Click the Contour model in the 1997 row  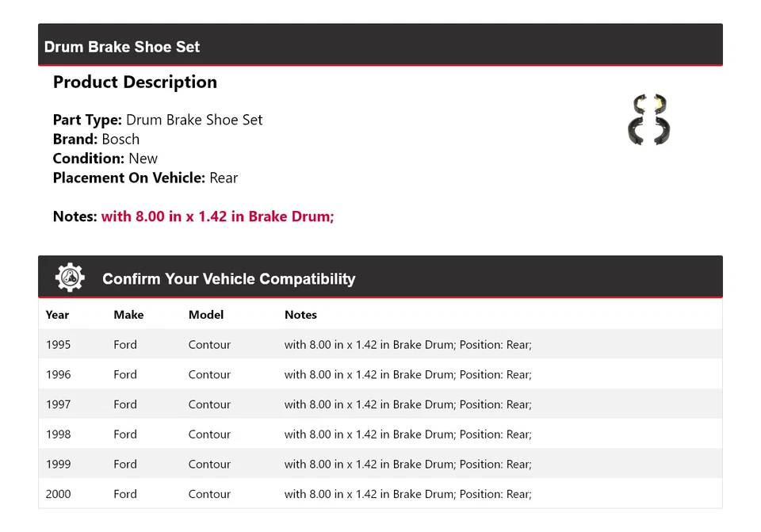click(x=209, y=404)
